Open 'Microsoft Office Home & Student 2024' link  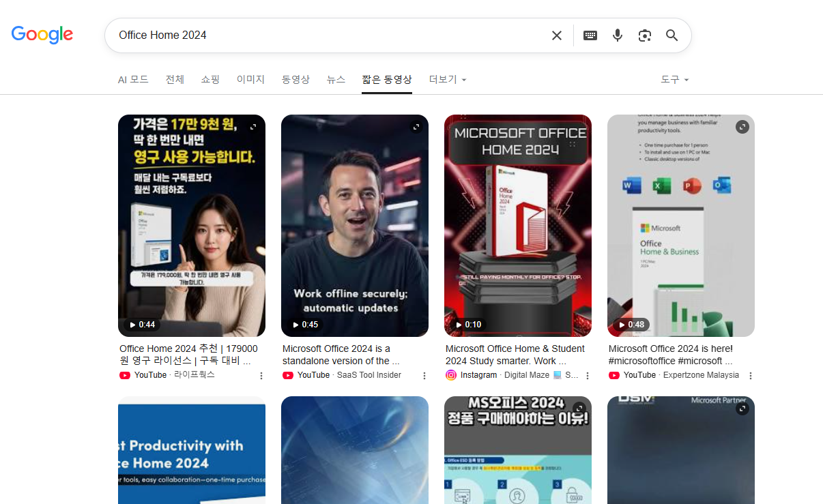(x=515, y=355)
